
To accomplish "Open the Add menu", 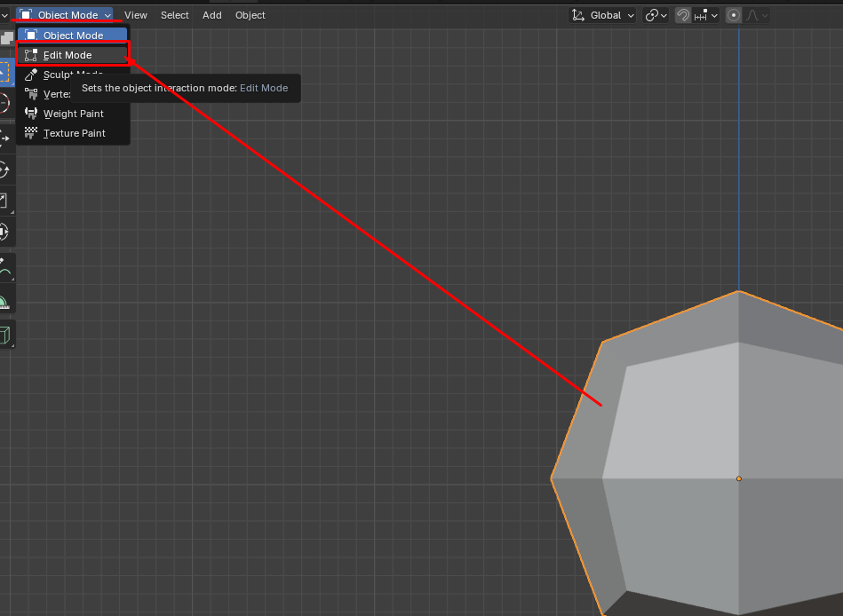I will click(211, 15).
